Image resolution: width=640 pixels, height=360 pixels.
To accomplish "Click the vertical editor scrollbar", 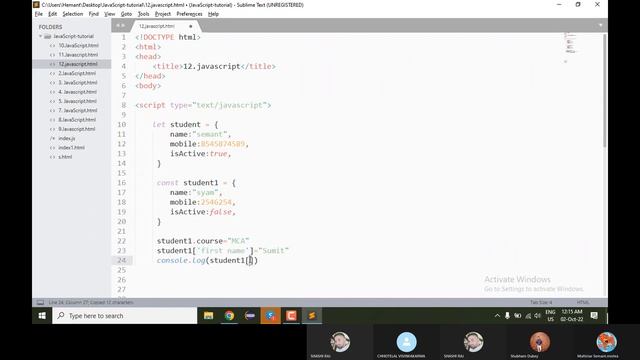I will coord(604,91).
